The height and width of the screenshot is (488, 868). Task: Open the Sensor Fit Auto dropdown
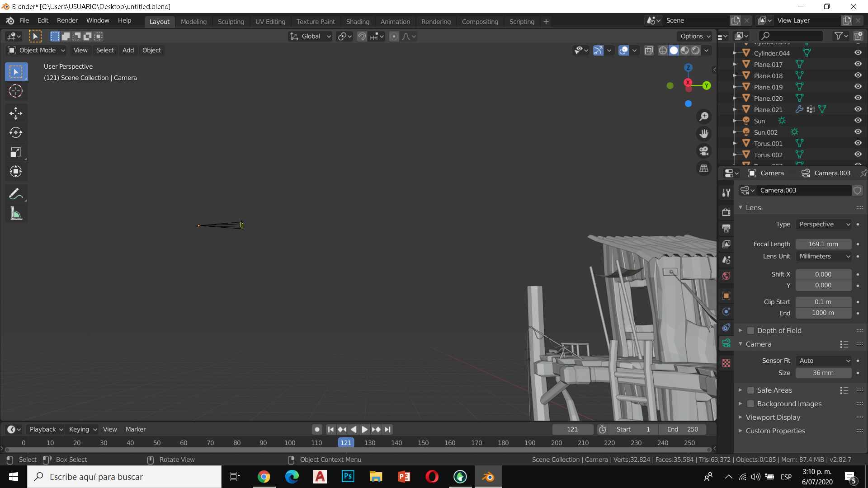pos(823,361)
